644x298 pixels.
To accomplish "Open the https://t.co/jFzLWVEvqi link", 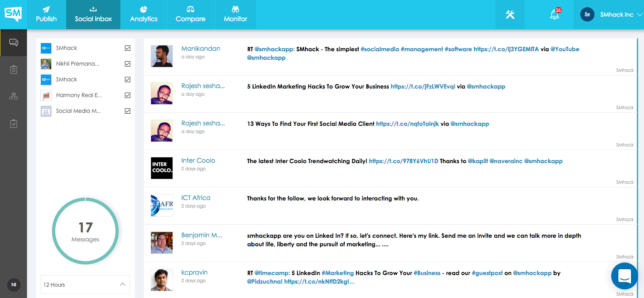I will 423,86.
